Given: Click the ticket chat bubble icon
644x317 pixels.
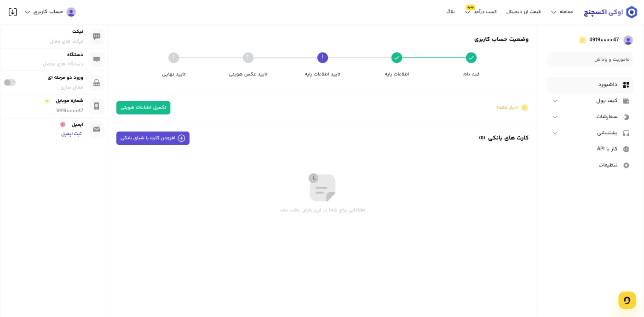Looking at the screenshot, I should (x=97, y=36).
